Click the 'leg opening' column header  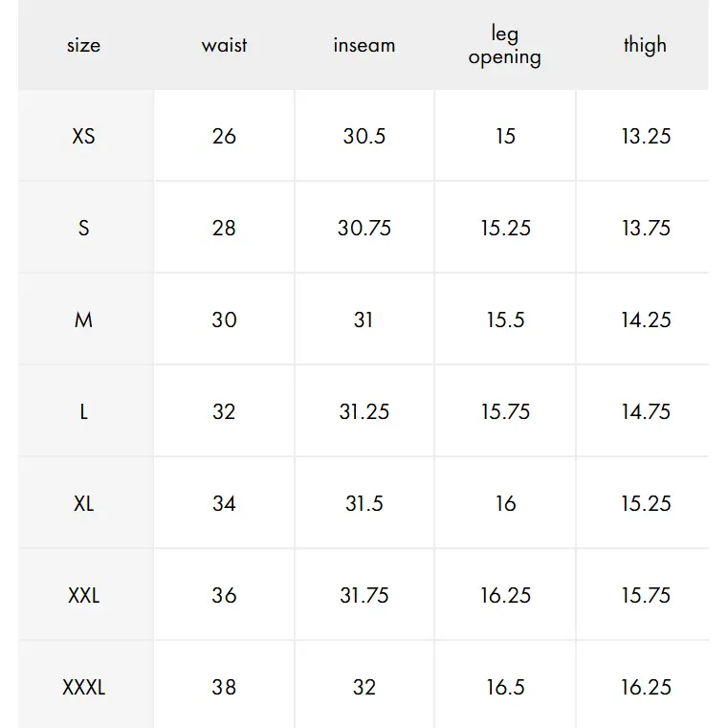coord(505,45)
